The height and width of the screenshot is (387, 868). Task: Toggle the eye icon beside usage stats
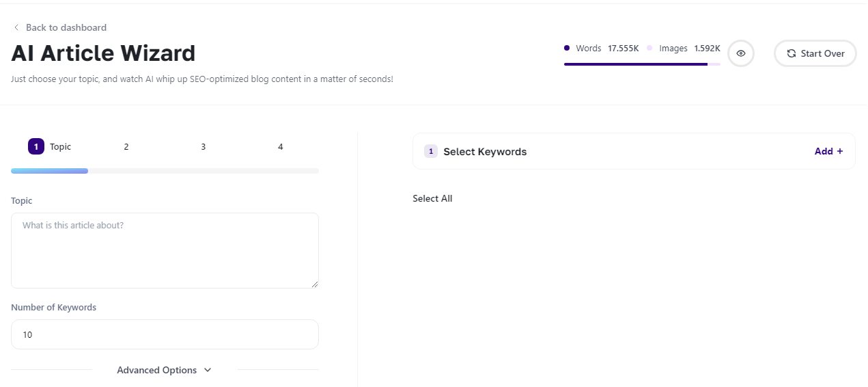click(740, 53)
